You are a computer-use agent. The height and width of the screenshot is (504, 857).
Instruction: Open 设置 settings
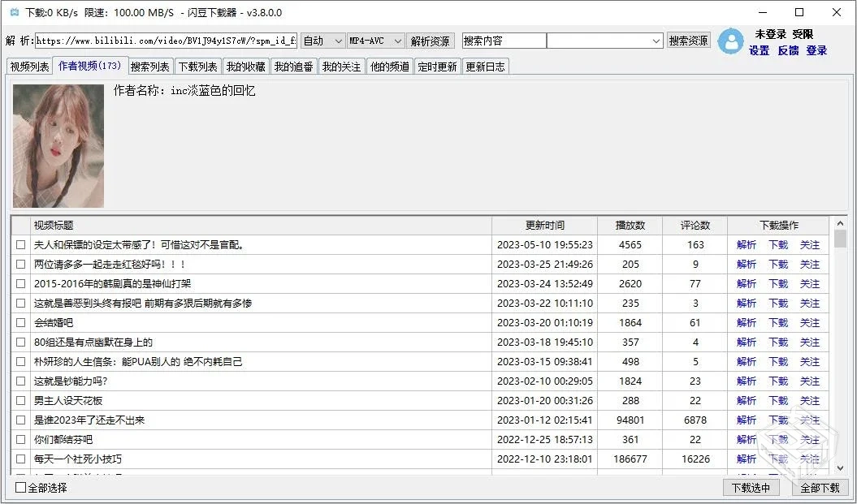tap(757, 50)
